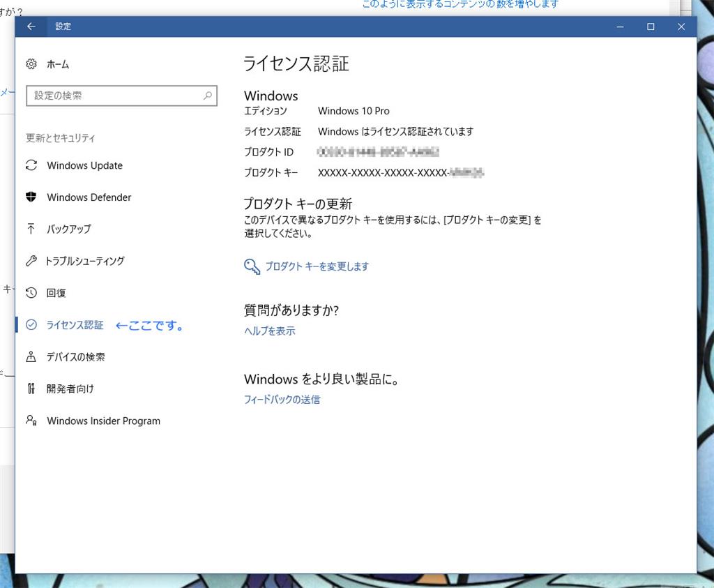This screenshot has width=714, height=588.
Task: Click the プロダクト キー label
Action: click(271, 172)
